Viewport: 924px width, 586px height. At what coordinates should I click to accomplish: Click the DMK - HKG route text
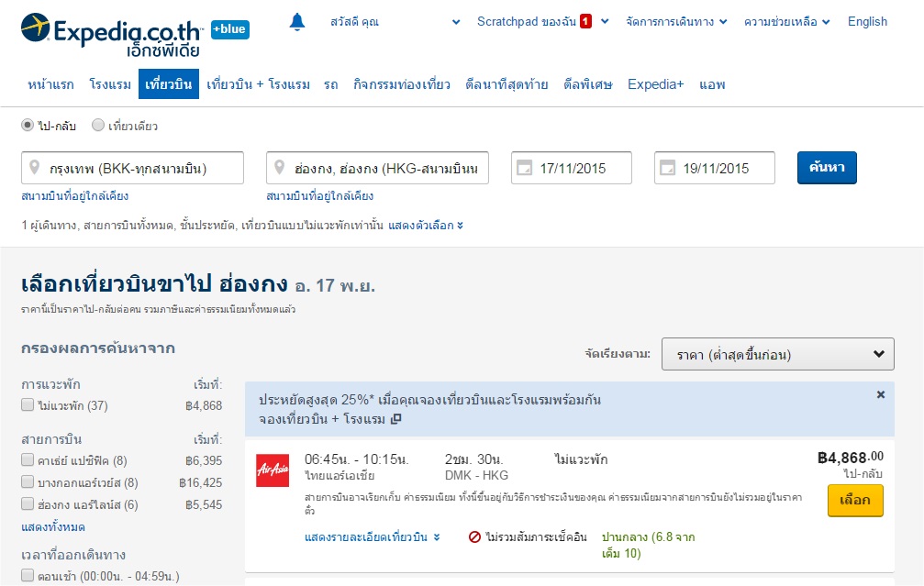(476, 475)
